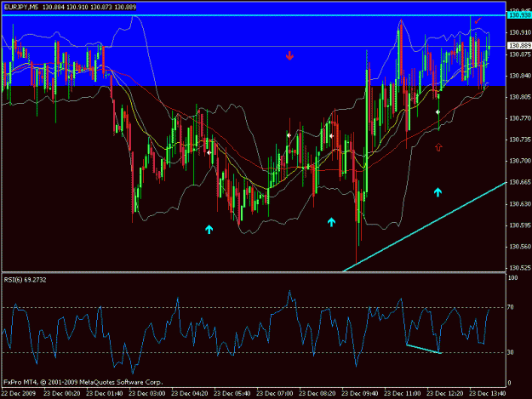Click the 23 Dec 00:20 time label

[x=62, y=394]
